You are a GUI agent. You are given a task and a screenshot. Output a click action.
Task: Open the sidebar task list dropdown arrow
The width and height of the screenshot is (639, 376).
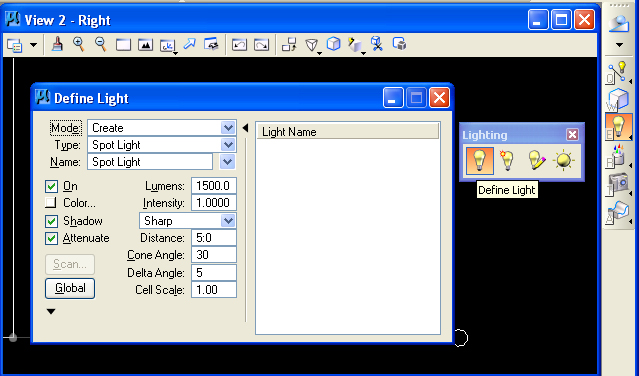pyautogui.click(x=619, y=45)
